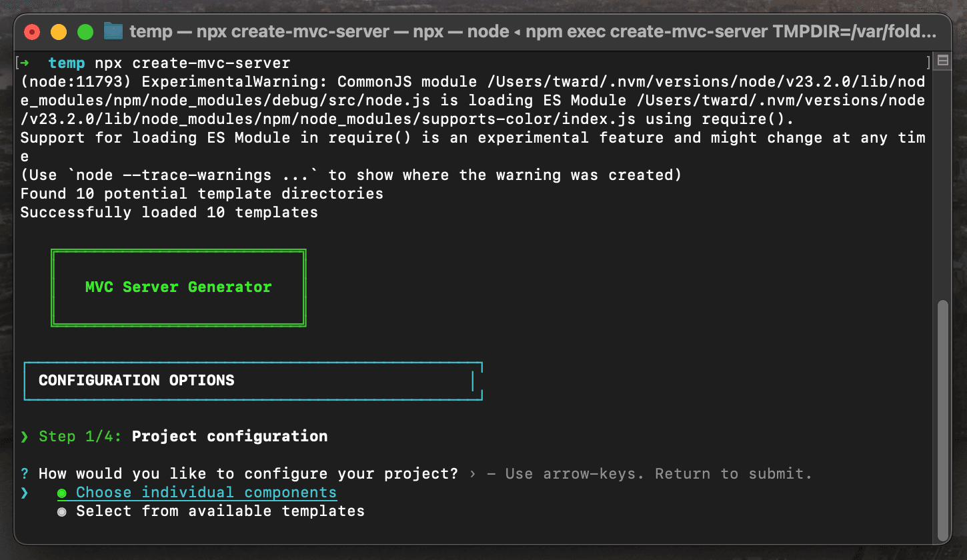Image resolution: width=967 pixels, height=560 pixels.
Task: Click the 'CONFIGURATION OPTIONS' header box
Action: click(x=136, y=380)
